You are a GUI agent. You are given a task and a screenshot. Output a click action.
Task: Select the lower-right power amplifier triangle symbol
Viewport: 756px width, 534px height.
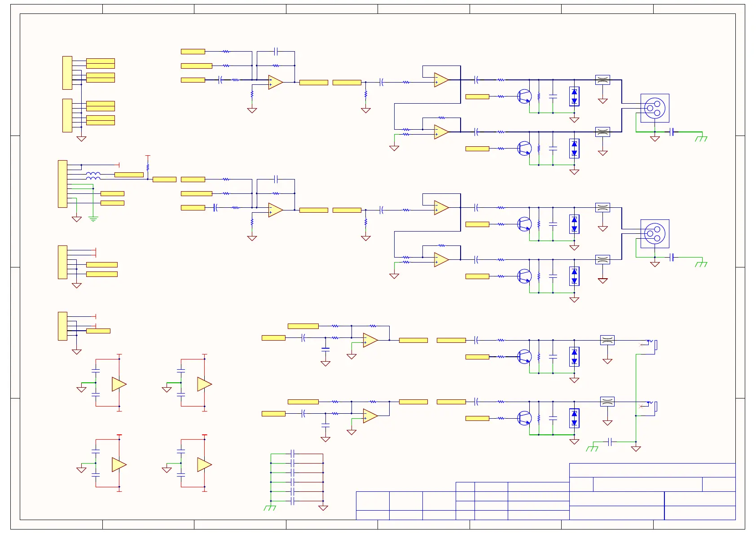[204, 464]
